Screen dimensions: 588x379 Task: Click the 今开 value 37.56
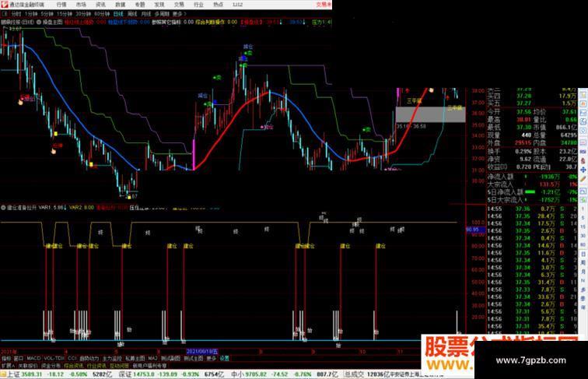[523, 112]
